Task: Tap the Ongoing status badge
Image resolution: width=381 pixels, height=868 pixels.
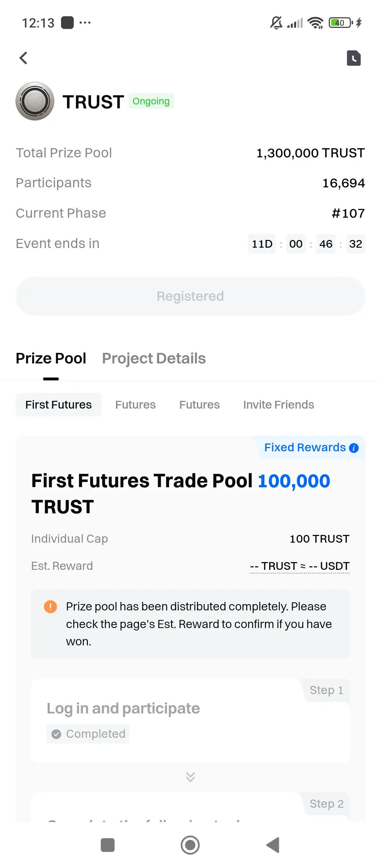Action: [x=151, y=101]
